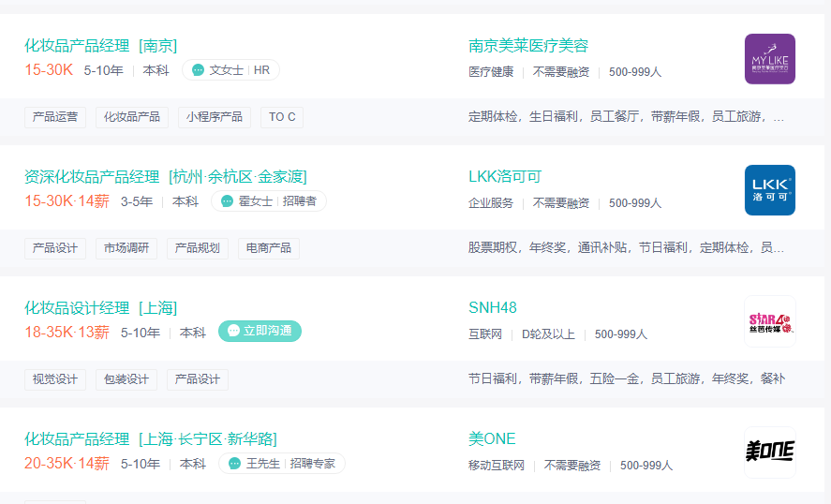Click the MY LIKE company logo
The image size is (831, 504).
click(x=769, y=59)
